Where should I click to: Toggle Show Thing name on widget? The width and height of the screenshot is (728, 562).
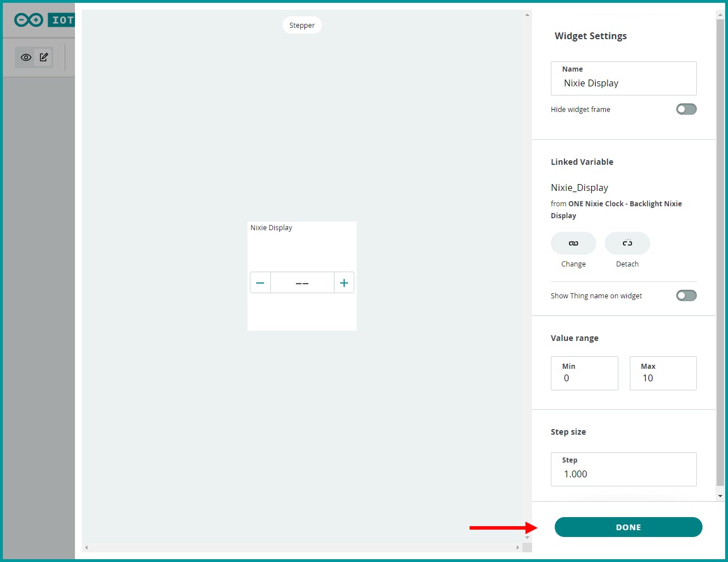pyautogui.click(x=686, y=295)
